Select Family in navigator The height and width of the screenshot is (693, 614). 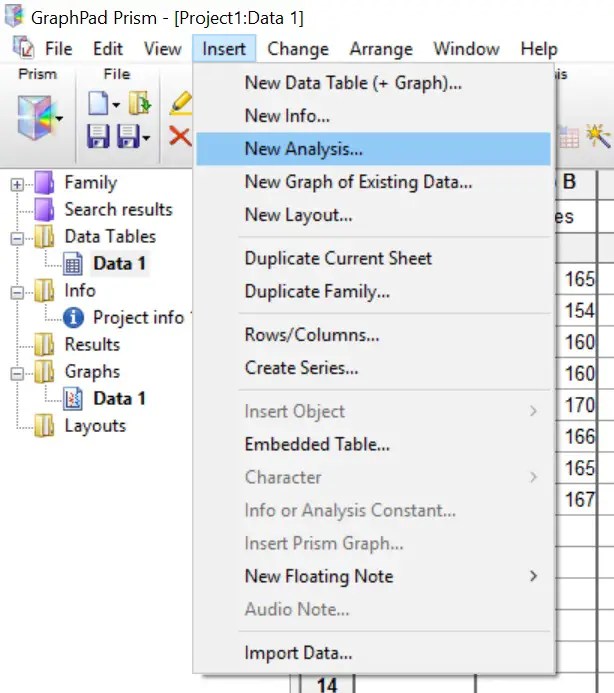[91, 183]
